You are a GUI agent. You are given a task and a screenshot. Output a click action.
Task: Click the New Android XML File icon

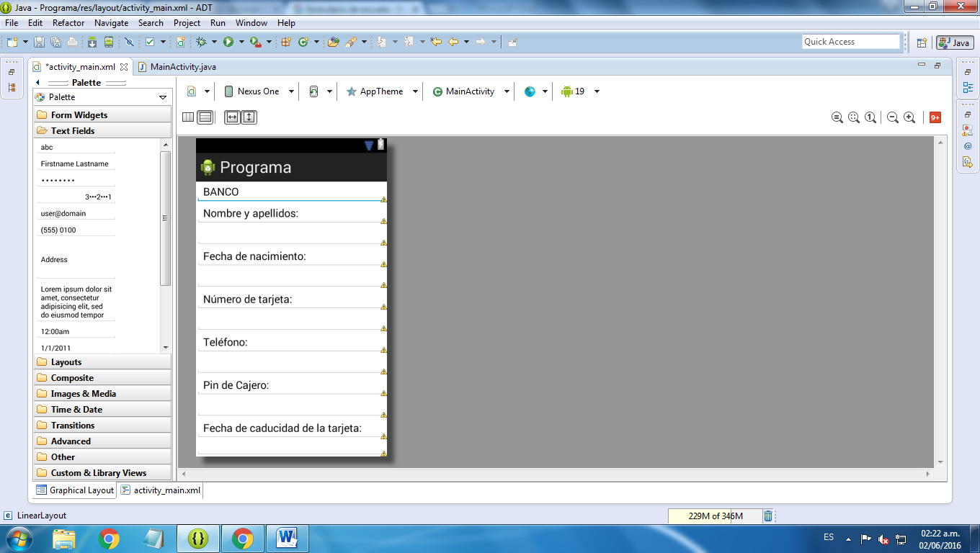[x=181, y=42]
